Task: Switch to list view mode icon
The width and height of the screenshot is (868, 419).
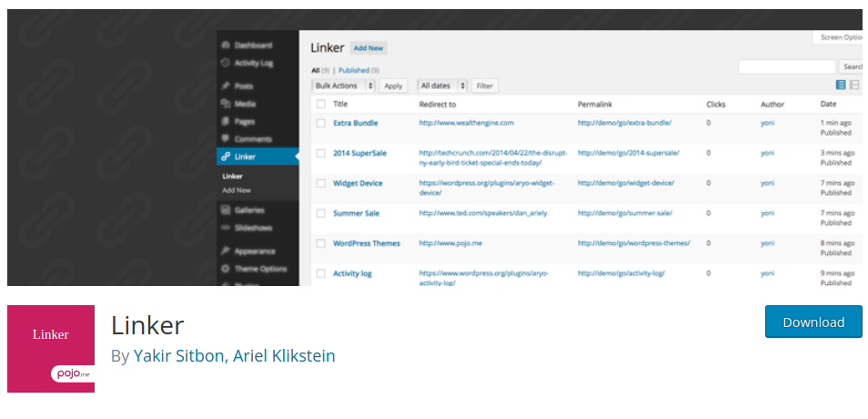Action: point(841,85)
